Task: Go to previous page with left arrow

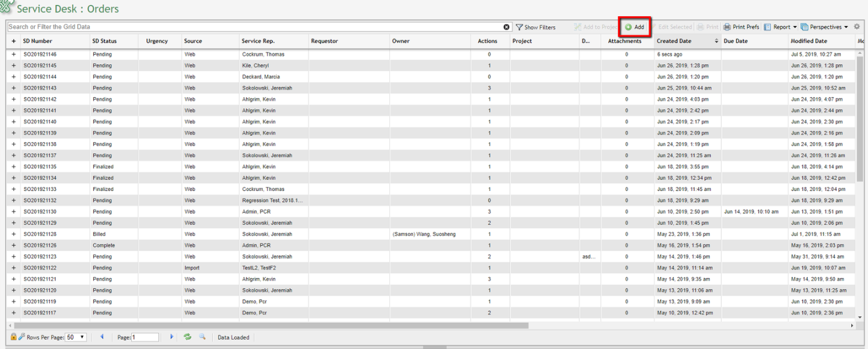Action: tap(102, 337)
